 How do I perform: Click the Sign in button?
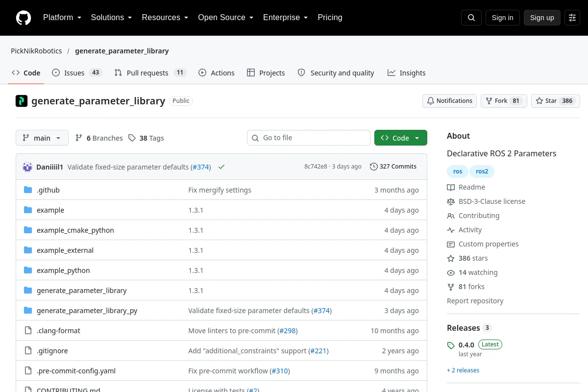click(x=502, y=18)
